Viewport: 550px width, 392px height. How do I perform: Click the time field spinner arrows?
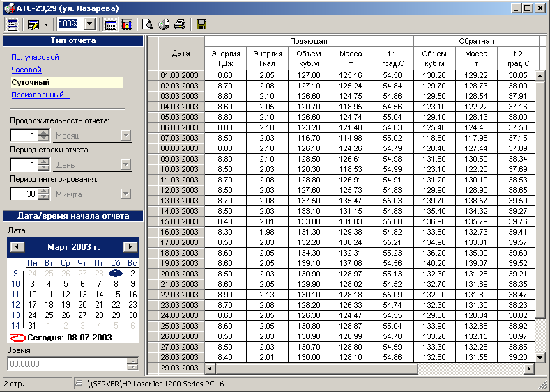click(132, 363)
